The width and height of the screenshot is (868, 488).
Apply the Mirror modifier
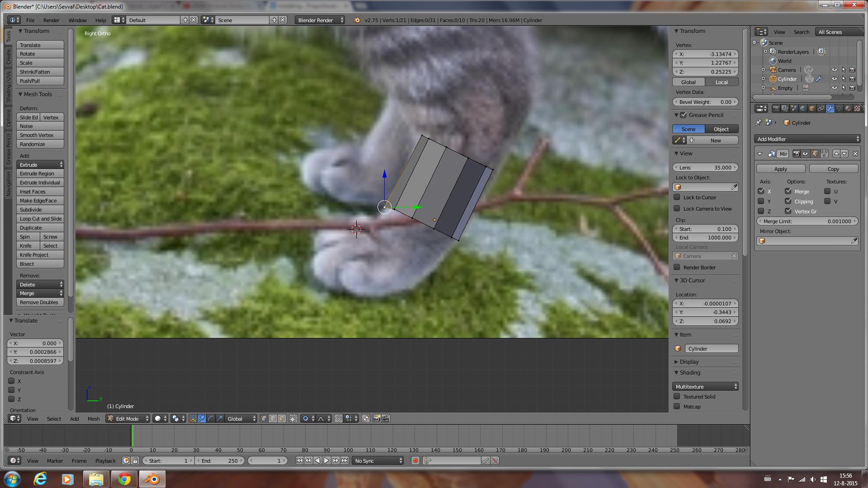coord(781,169)
